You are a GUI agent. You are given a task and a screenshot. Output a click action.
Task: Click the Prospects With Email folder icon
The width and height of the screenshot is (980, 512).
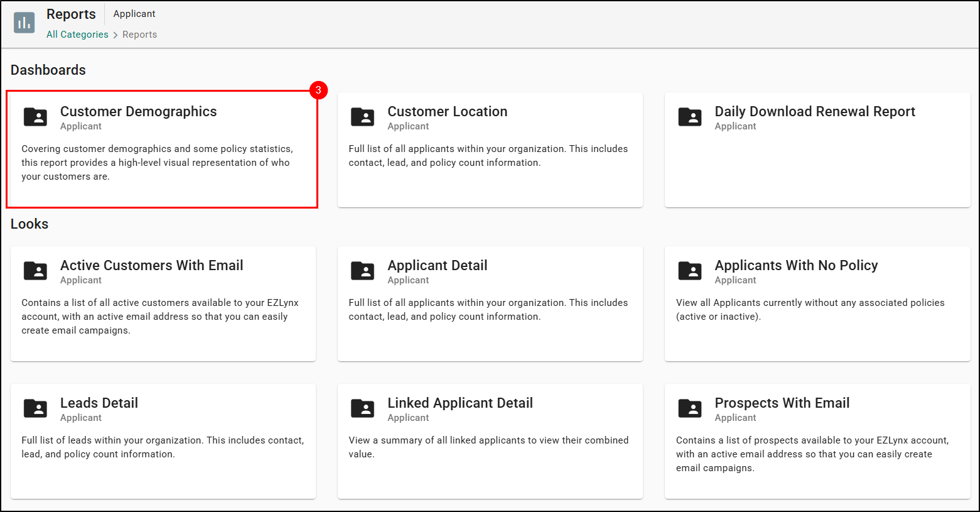point(690,408)
